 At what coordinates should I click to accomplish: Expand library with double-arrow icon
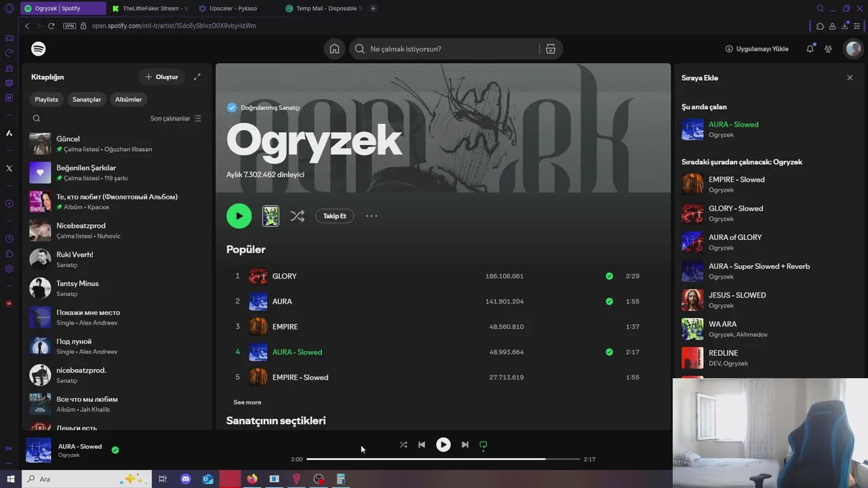point(197,77)
